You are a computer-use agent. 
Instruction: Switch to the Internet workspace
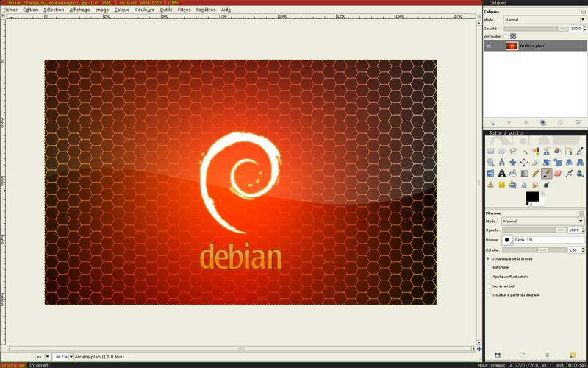39,365
